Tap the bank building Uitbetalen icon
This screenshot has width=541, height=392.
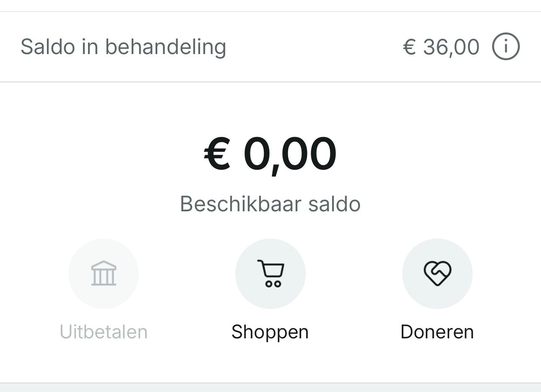104,273
